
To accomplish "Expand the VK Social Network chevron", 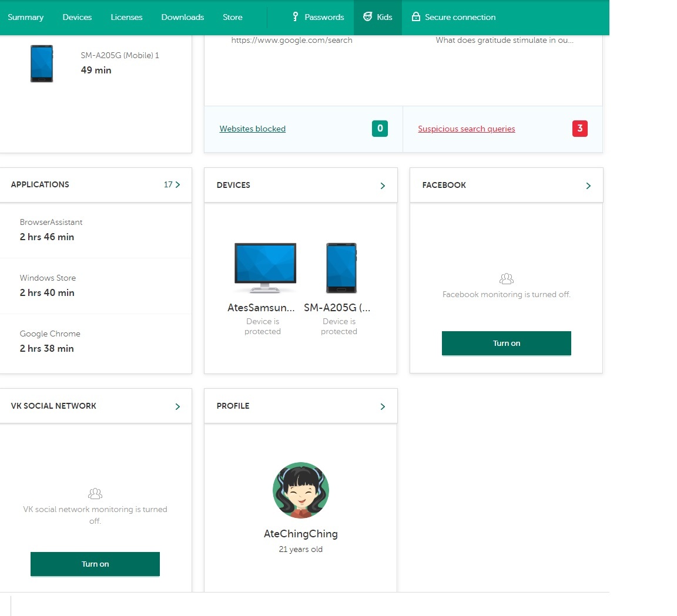I will pyautogui.click(x=177, y=406).
